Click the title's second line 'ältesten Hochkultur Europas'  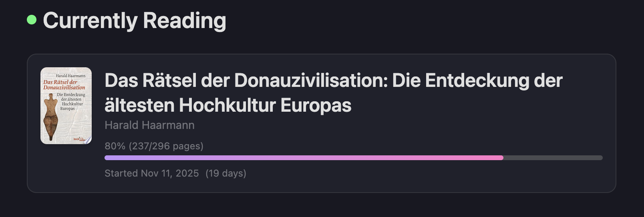pos(228,105)
